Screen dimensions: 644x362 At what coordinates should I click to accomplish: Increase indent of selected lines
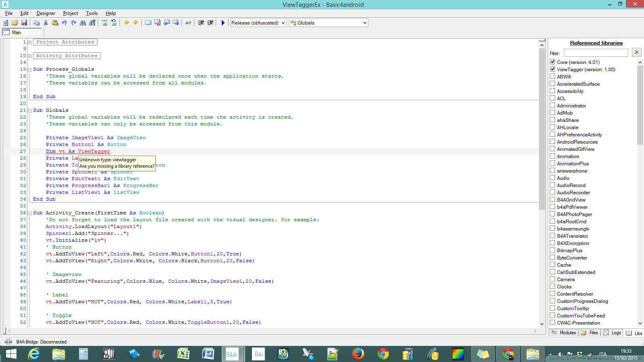(x=210, y=23)
